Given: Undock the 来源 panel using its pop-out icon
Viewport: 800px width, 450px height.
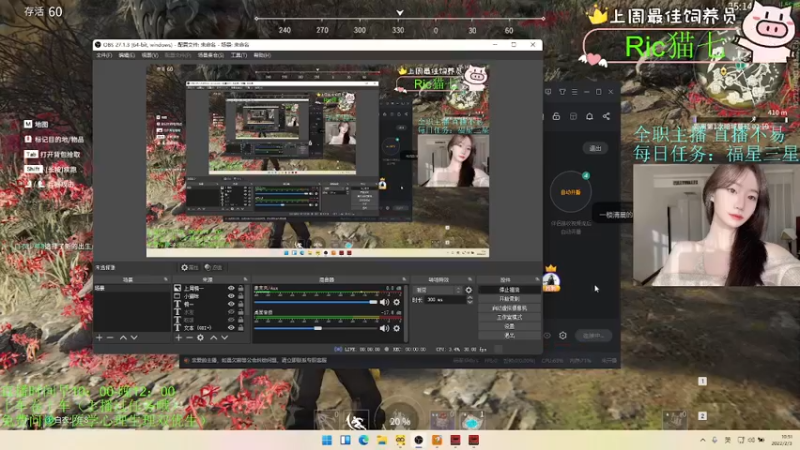Looking at the screenshot, I should pos(245,280).
